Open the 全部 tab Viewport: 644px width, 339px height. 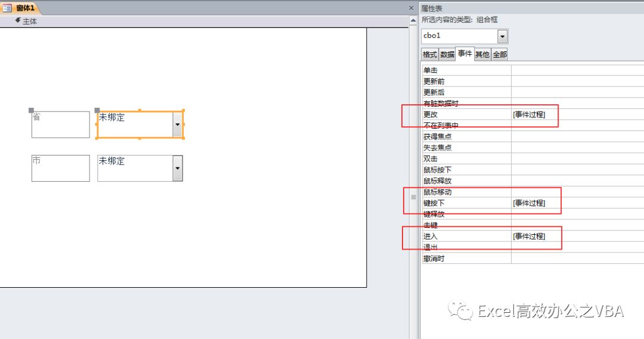coord(500,54)
